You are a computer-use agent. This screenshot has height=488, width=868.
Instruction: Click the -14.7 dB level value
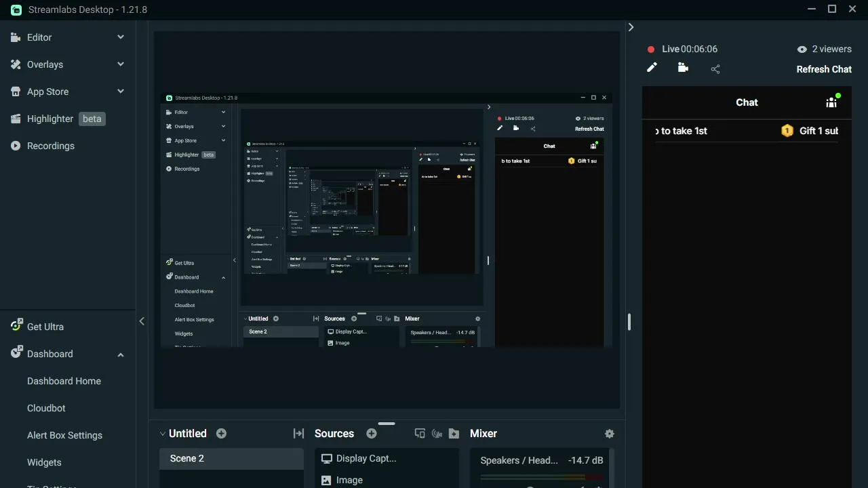click(x=585, y=460)
